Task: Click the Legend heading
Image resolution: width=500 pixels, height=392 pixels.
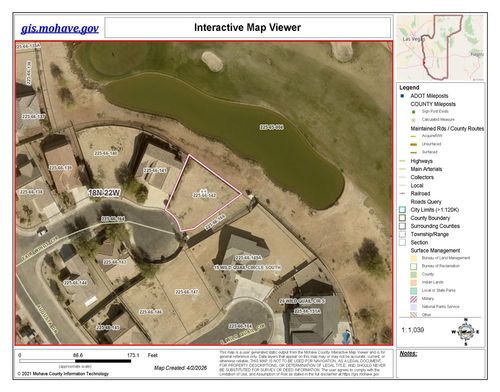Action: tap(409, 88)
